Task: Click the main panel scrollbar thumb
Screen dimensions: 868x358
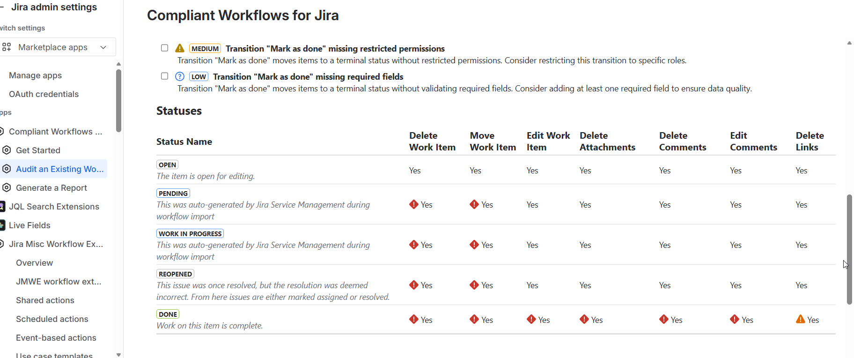Action: point(849,249)
